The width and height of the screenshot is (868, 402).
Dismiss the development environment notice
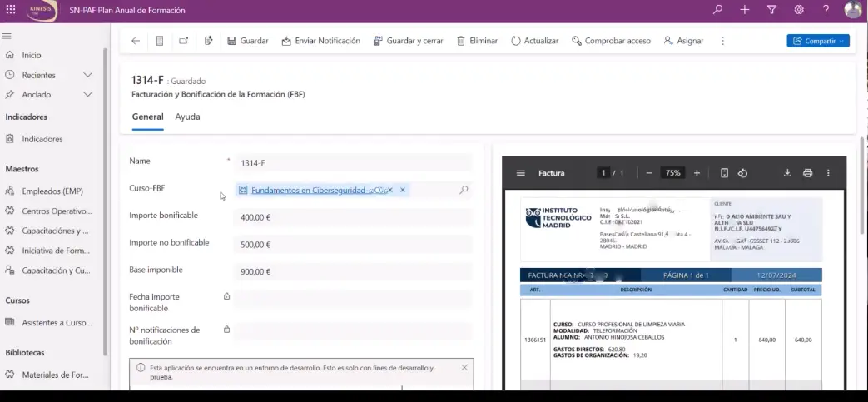coord(464,368)
